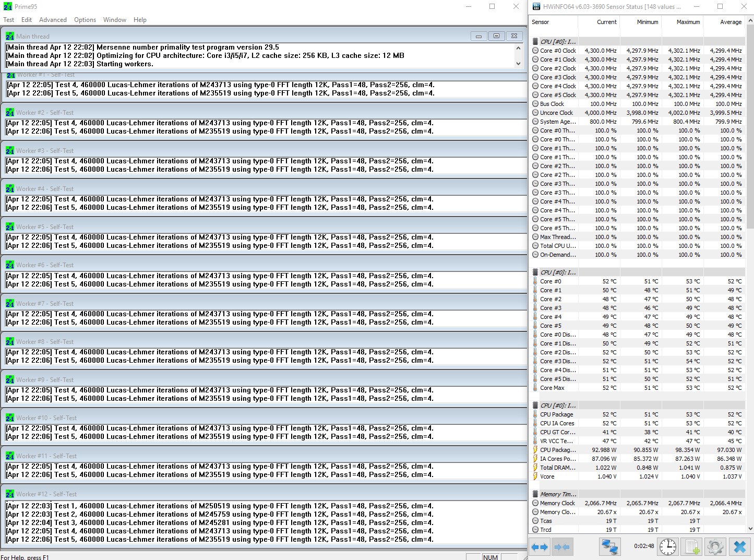Click the Worker #8 - Self-Test title bar
The image size is (754, 560).
264,341
